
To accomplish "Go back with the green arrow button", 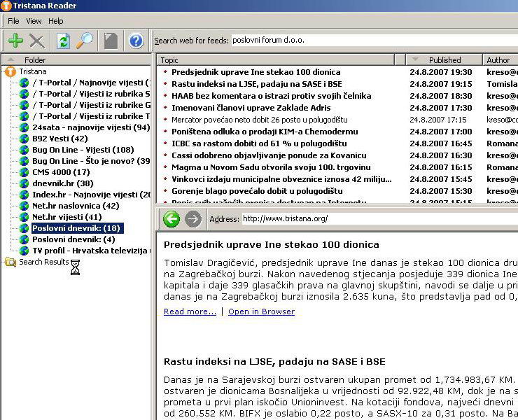I will tap(171, 219).
